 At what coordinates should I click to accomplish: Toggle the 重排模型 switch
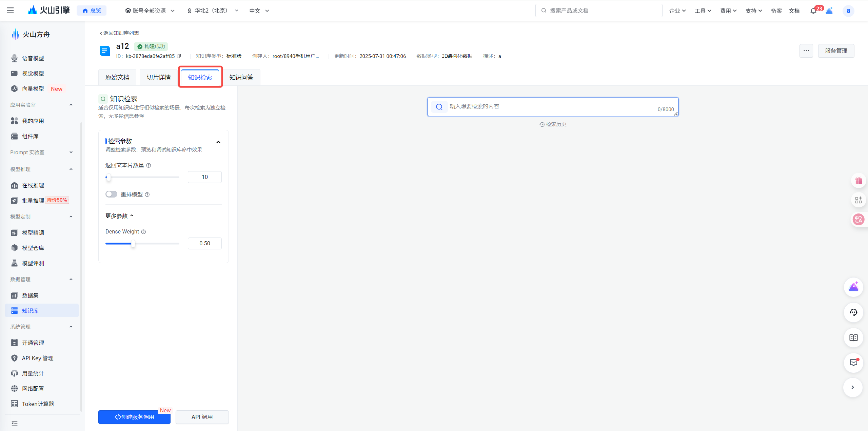[111, 194]
